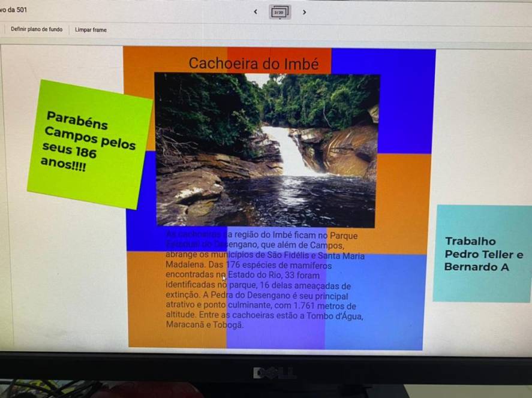Select cyan sticky note 'Trabalho Pedro Teller'
532x398 pixels.
coord(482,254)
